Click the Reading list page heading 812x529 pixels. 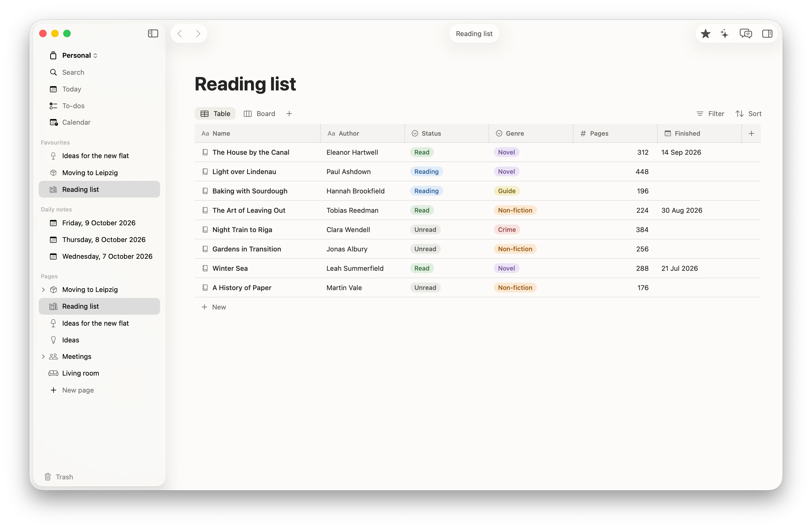click(x=245, y=84)
